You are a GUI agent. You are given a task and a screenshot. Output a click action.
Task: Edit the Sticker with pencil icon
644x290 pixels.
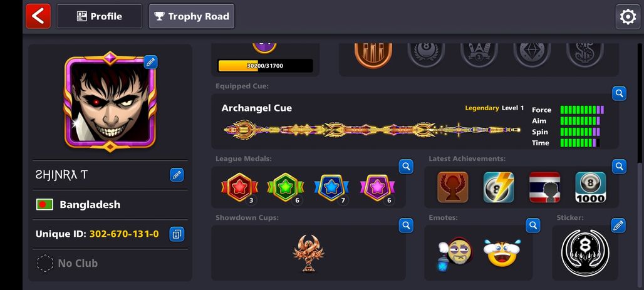tap(618, 225)
